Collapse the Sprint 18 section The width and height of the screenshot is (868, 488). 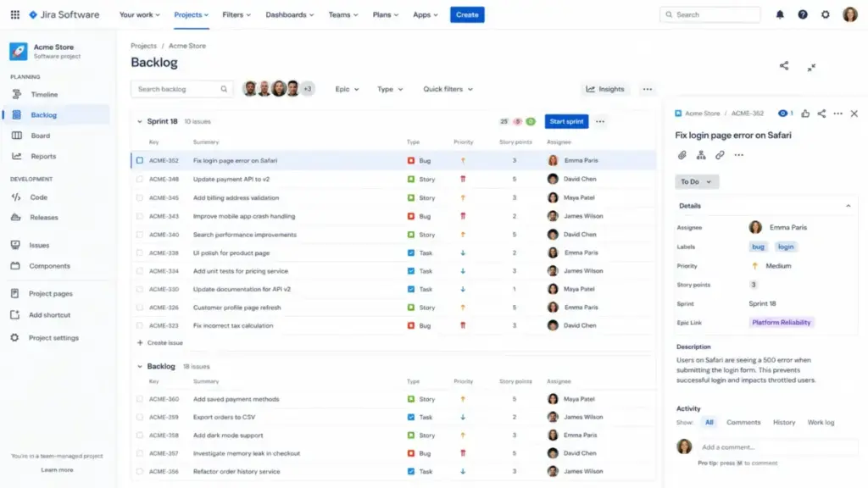(x=140, y=122)
